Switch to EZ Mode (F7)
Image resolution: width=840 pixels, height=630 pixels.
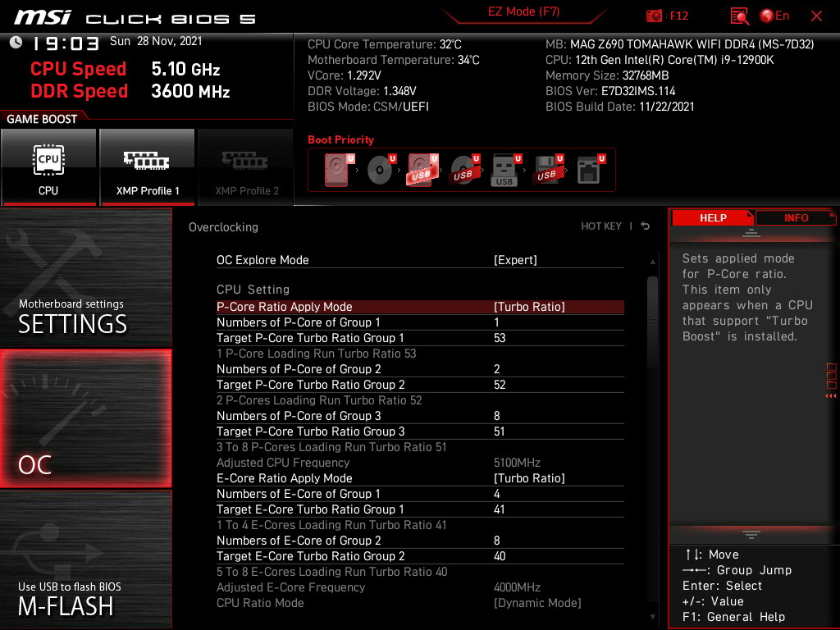pyautogui.click(x=523, y=11)
